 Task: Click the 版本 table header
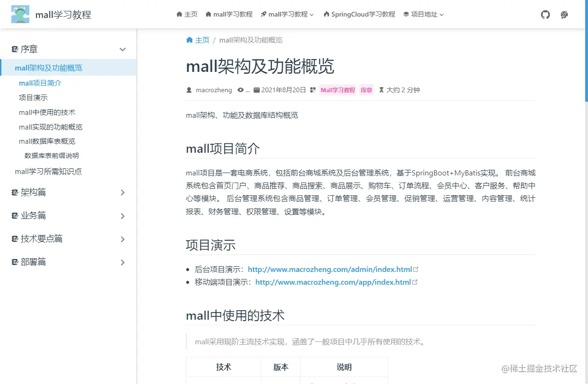[281, 367]
